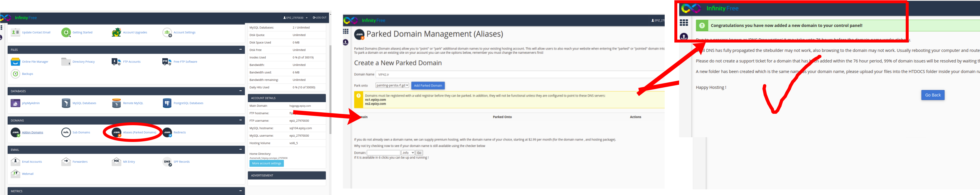Select the ns2.epizy.com nameserver text
The width and height of the screenshot is (980, 195).
(375, 104)
